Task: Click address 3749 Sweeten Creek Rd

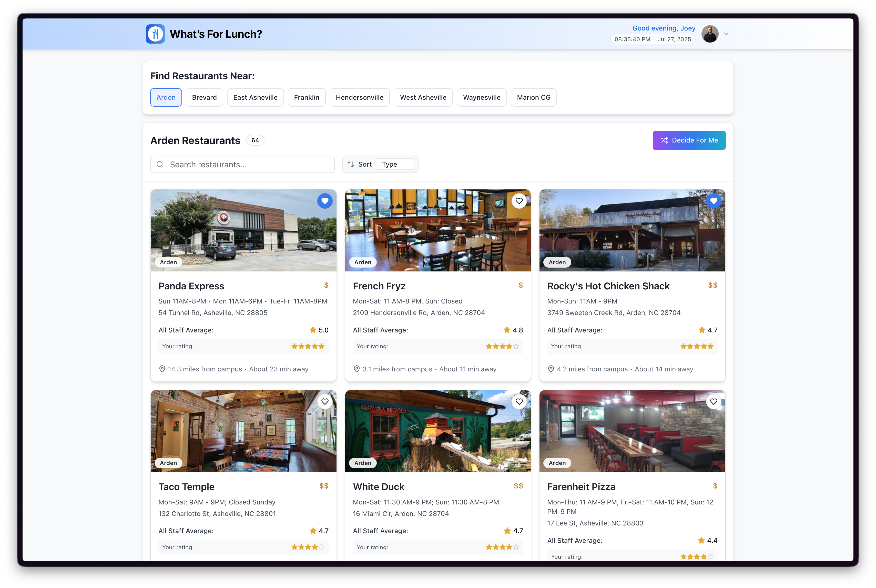Action: coord(614,313)
